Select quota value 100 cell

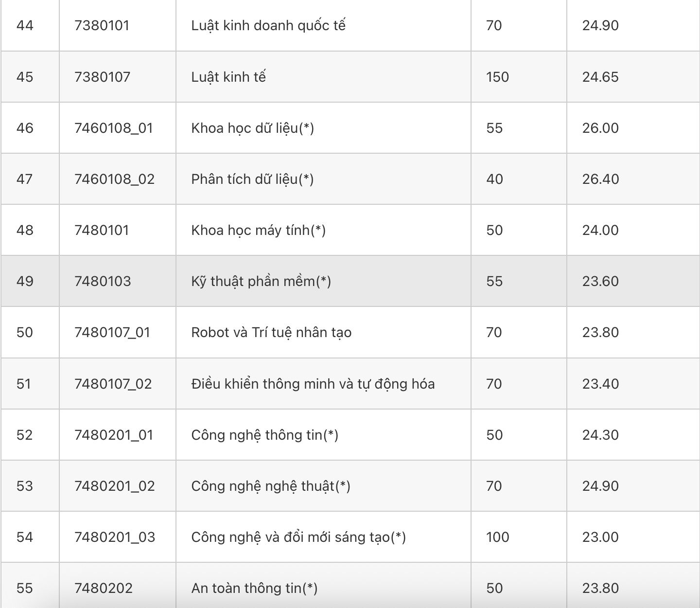[519, 537]
